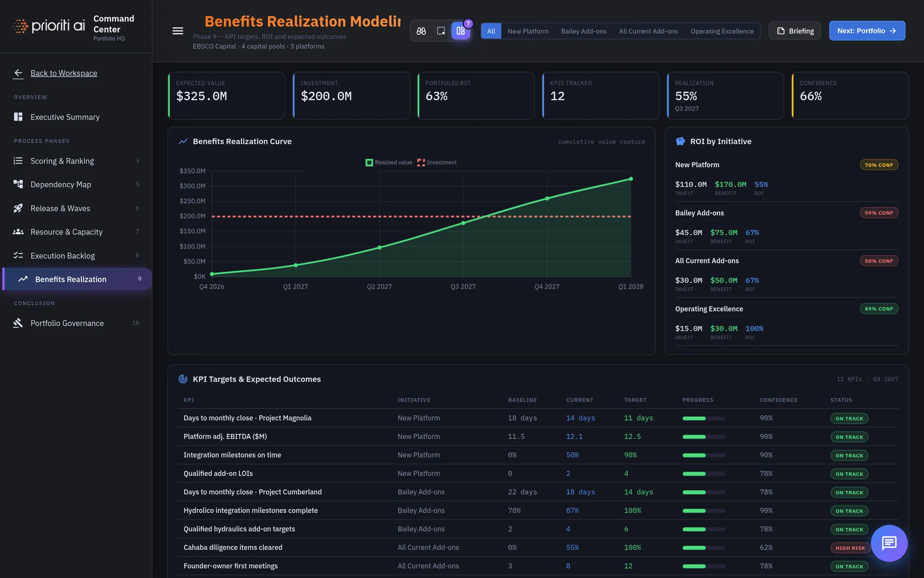Click the Q3 2027 data point on curve
Viewport: 924px width, 578px height.
[463, 223]
